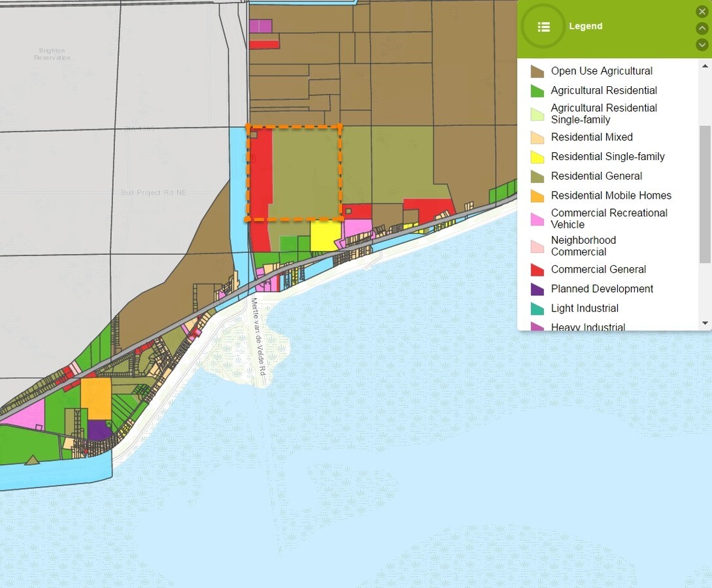Click the Light Industrial teal swatch
This screenshot has height=588, width=712.
(537, 308)
